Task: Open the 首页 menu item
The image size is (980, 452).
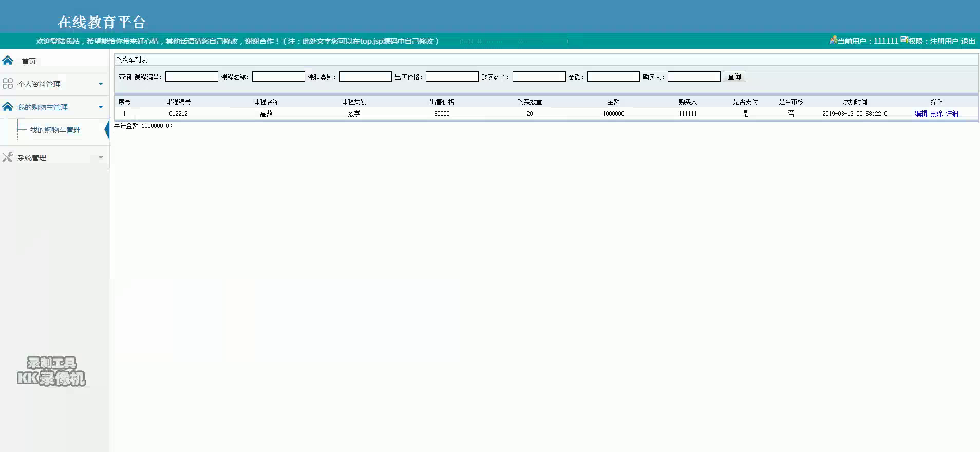Action: pyautogui.click(x=29, y=61)
